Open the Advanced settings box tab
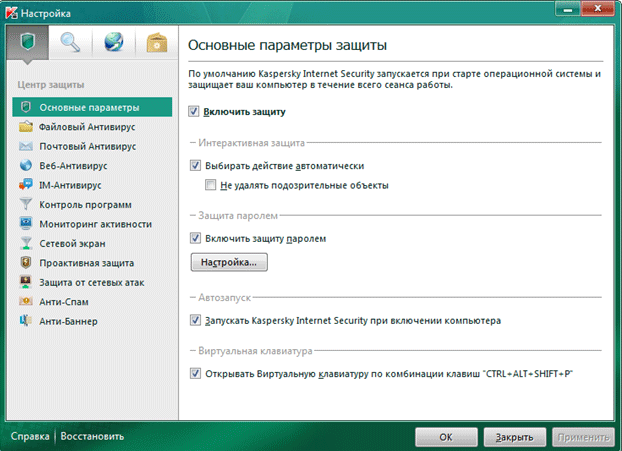 click(157, 42)
